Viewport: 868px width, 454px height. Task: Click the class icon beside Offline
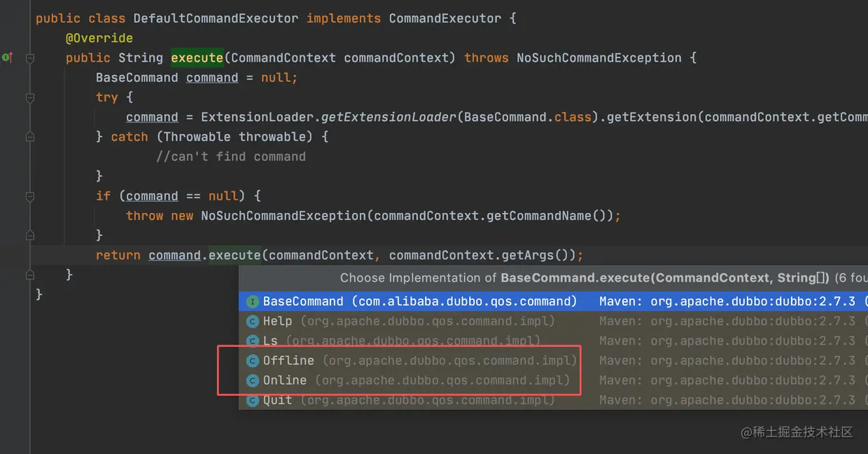(252, 361)
